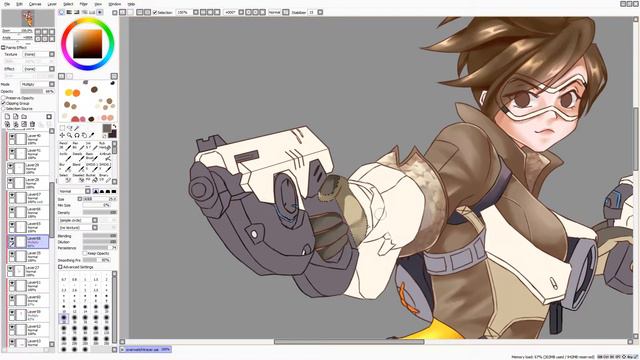Delete the selected layer with trash icon

(32, 124)
